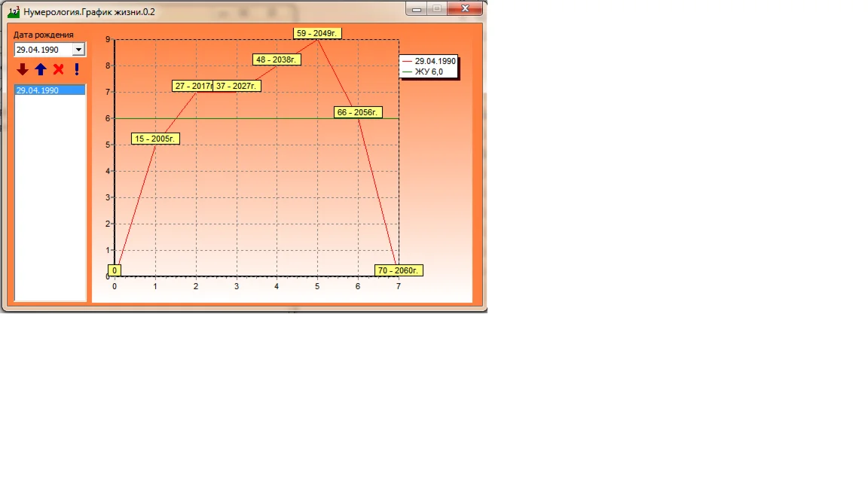Click the red X delete icon
The image size is (868, 488).
click(58, 69)
